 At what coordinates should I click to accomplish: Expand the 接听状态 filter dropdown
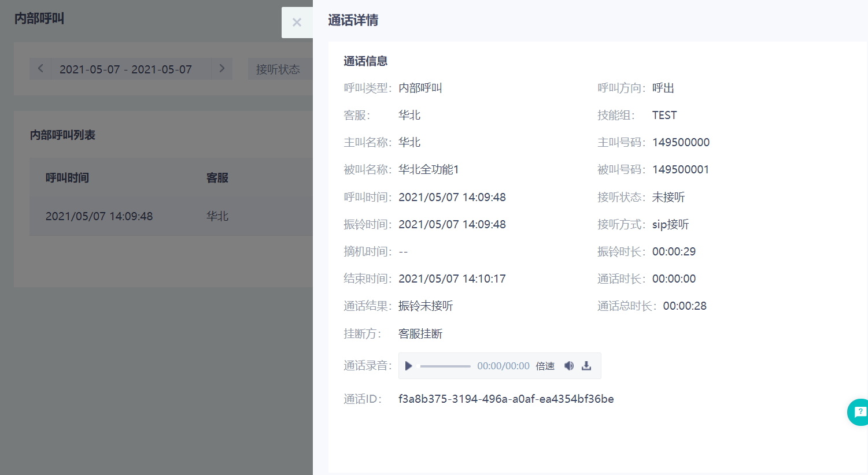pyautogui.click(x=278, y=69)
